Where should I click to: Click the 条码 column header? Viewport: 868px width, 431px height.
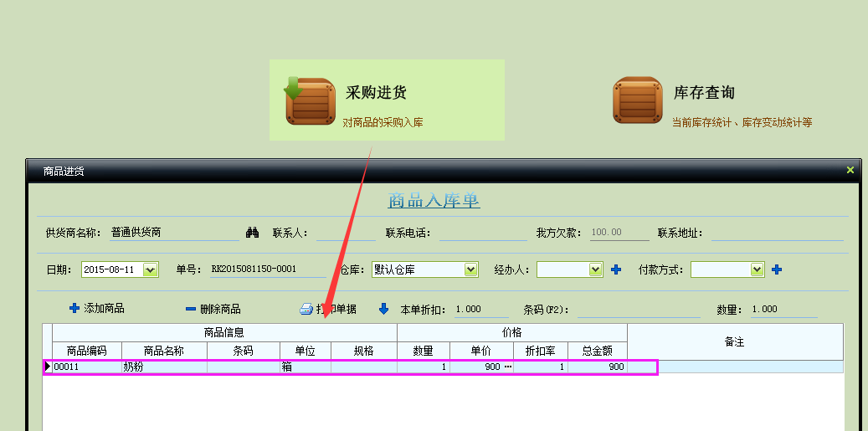(x=244, y=351)
